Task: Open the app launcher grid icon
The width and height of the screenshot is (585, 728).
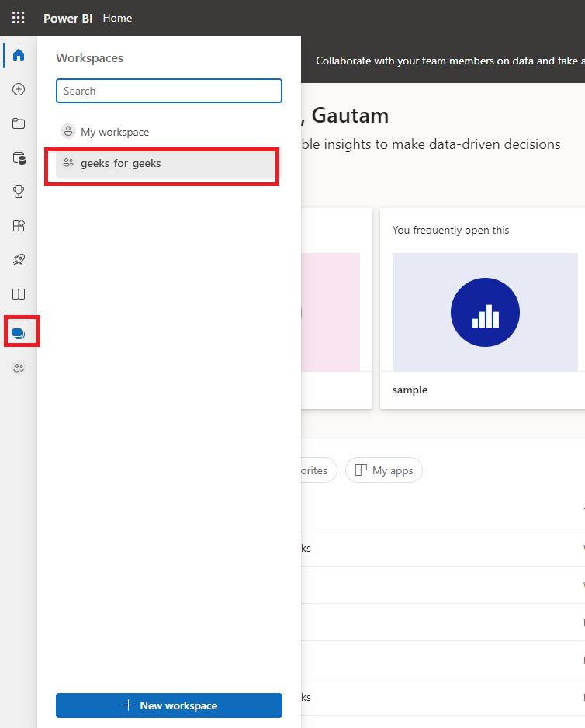Action: [x=18, y=18]
